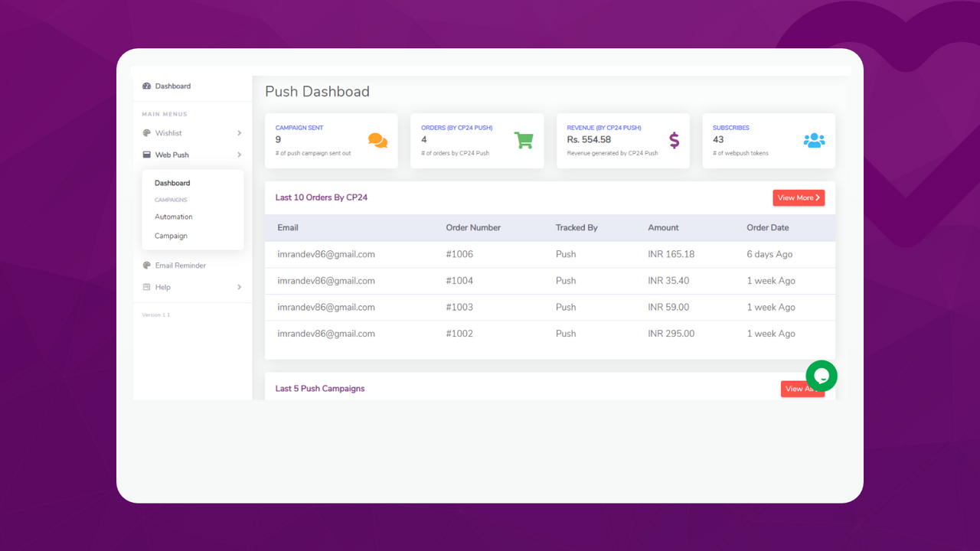Select the Wishlist heart icon
980x551 pixels.
(x=146, y=132)
